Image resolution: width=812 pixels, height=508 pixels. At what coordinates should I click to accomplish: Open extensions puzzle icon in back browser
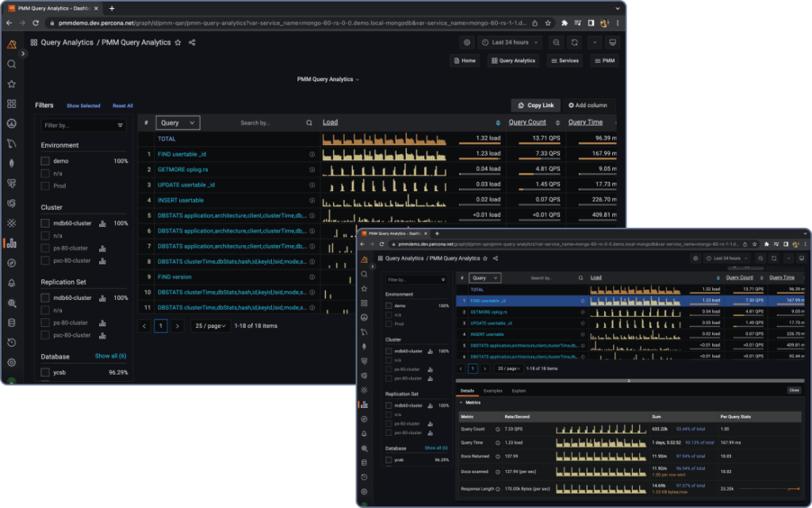[x=565, y=23]
